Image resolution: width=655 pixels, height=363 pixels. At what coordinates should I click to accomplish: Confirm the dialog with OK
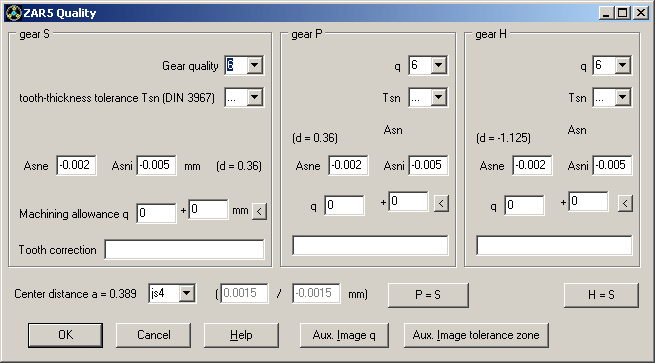66,335
